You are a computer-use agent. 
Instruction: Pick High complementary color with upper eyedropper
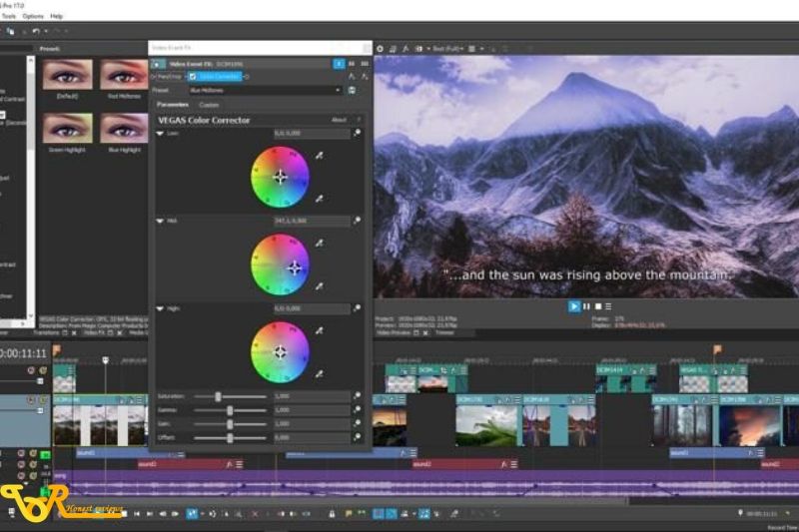pyautogui.click(x=319, y=331)
